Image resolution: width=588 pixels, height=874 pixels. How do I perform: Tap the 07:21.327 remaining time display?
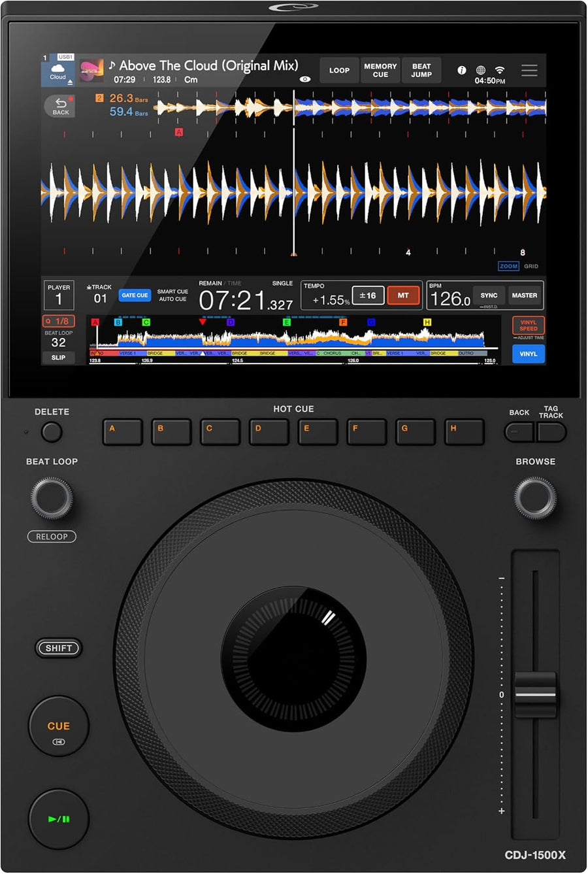pyautogui.click(x=246, y=301)
